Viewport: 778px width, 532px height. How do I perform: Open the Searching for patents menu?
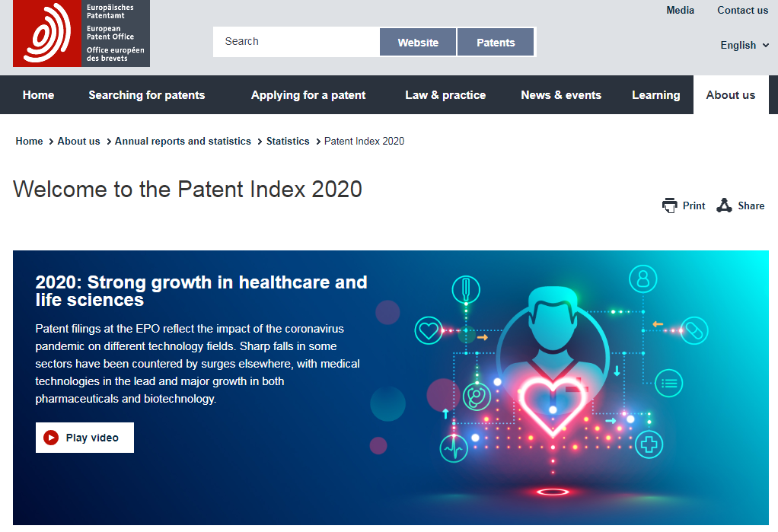click(146, 95)
